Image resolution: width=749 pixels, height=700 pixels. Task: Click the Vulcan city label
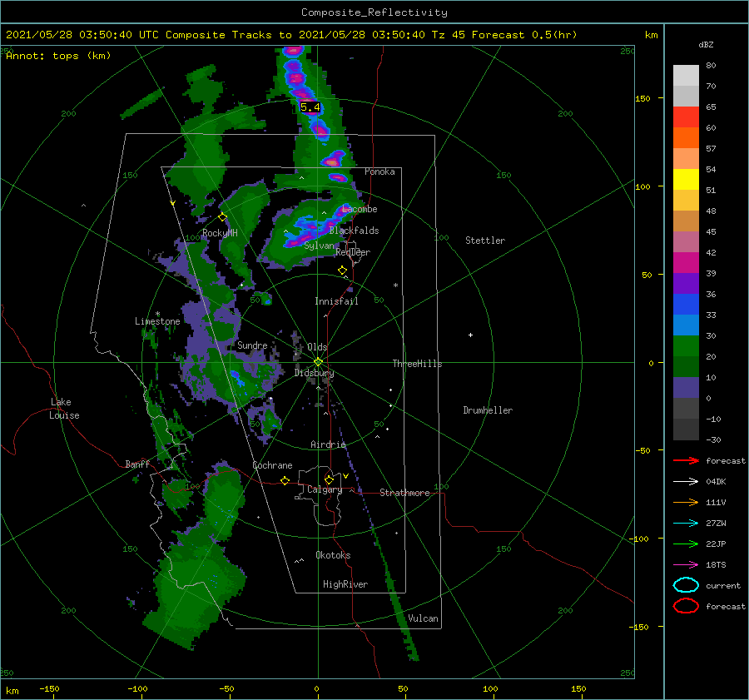tap(423, 618)
